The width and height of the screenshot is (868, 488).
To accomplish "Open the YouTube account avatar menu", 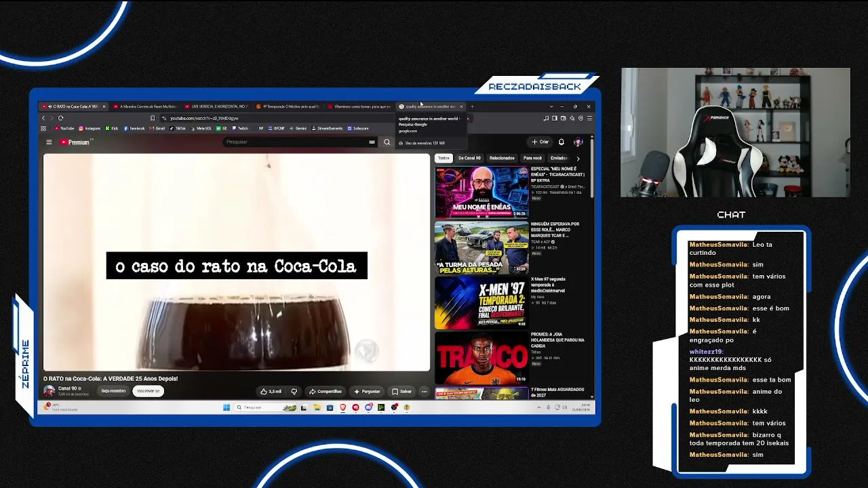I will (578, 142).
